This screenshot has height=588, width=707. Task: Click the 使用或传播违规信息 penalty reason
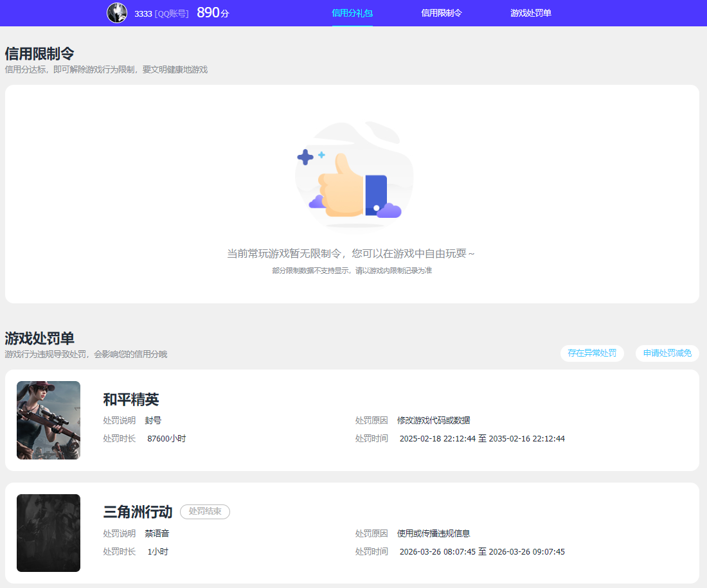(x=433, y=533)
